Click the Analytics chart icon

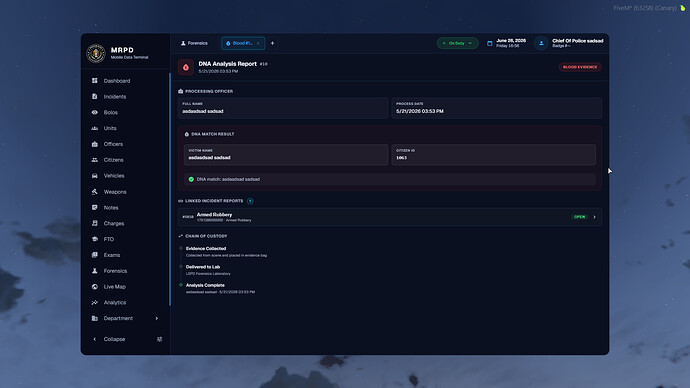(x=95, y=302)
